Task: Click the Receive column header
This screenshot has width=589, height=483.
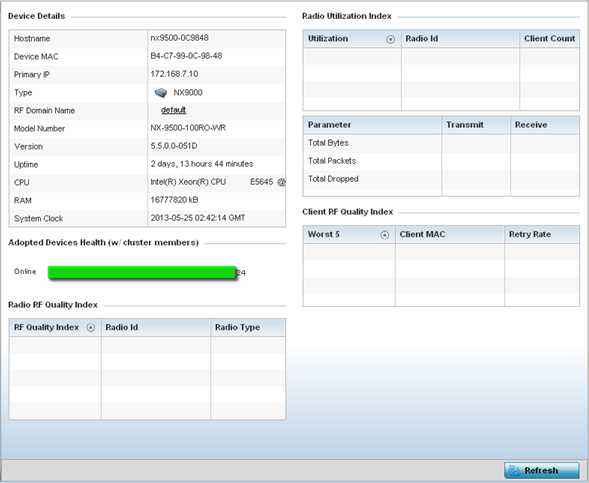Action: pos(545,125)
